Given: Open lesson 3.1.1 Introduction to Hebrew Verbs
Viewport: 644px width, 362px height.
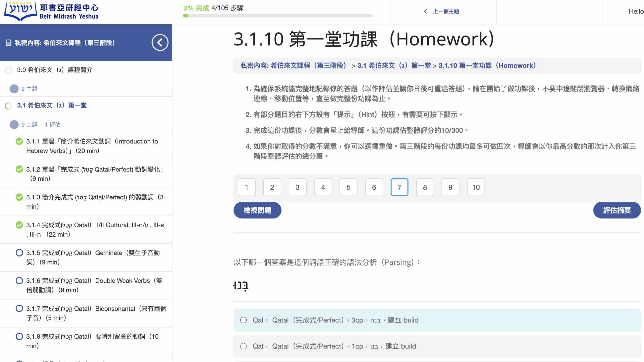Looking at the screenshot, I should coord(92,146).
